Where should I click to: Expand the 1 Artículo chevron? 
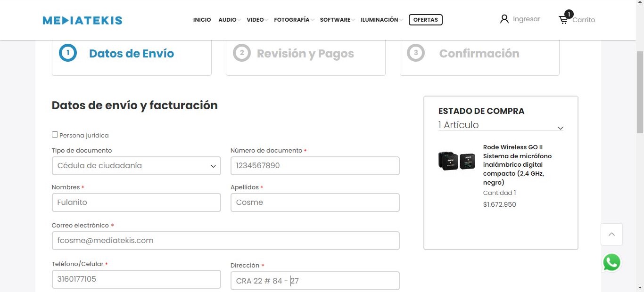coord(561,128)
